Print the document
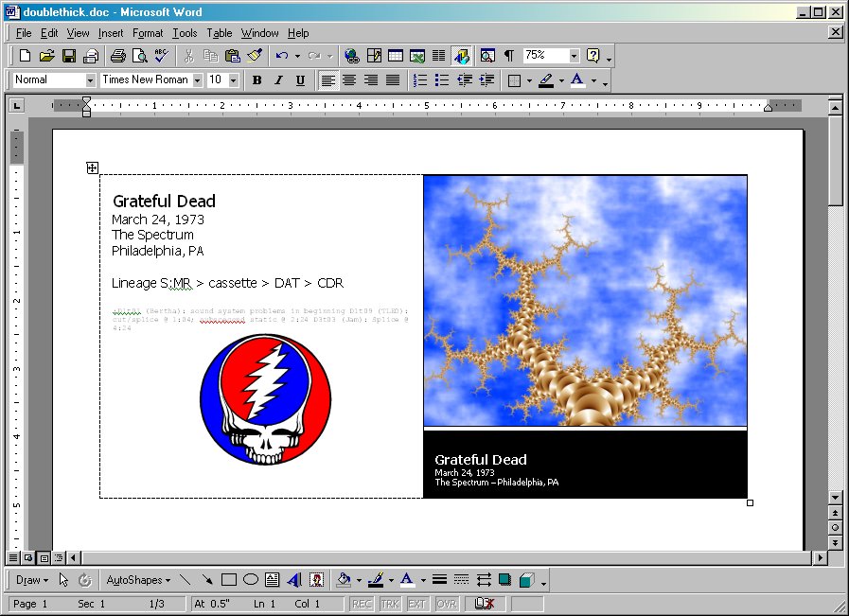The image size is (849, 616). click(118, 55)
